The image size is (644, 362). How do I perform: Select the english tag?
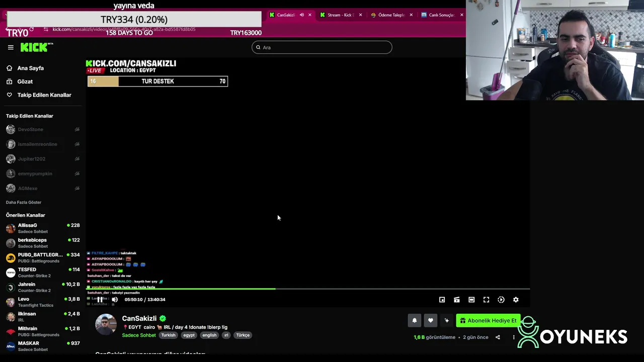click(209, 335)
